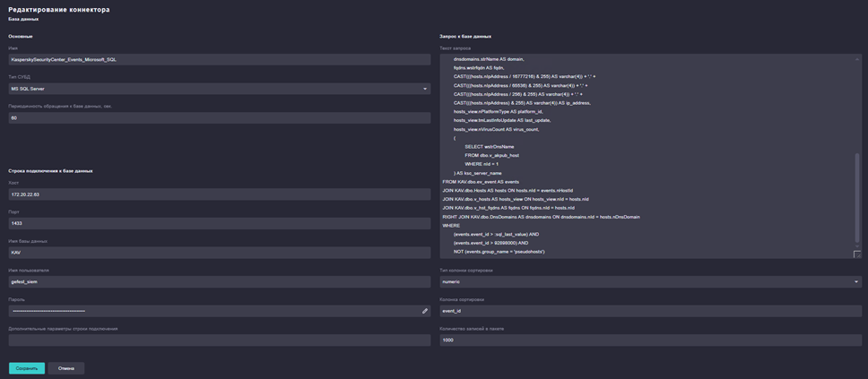868x379 pixels.
Task: Click the line 'JOIN KAV.dbo.Hosts AS hosts'
Action: pos(508,190)
